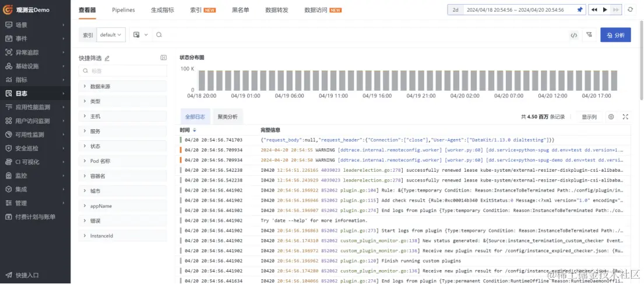Click the clear filter funnel icon
644x284 pixels.
pyautogui.click(x=589, y=35)
